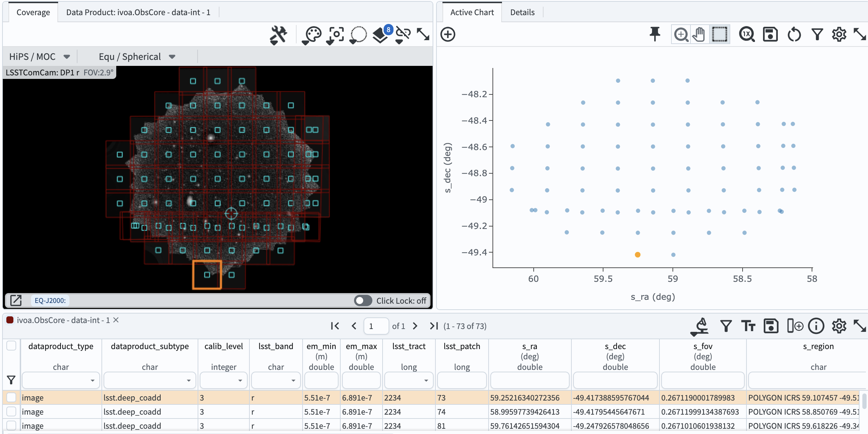Switch to the Details tab
This screenshot has width=868, height=434.
click(522, 12)
